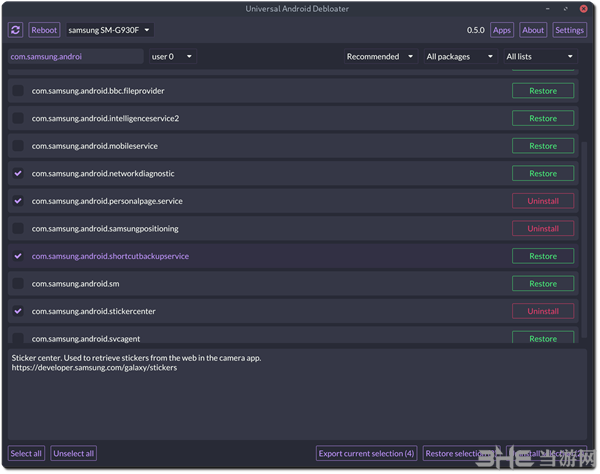This screenshot has width=600, height=474.
Task: Select the com.samsung.android.networkdiagnostic row text
Action: pyautogui.click(x=103, y=173)
